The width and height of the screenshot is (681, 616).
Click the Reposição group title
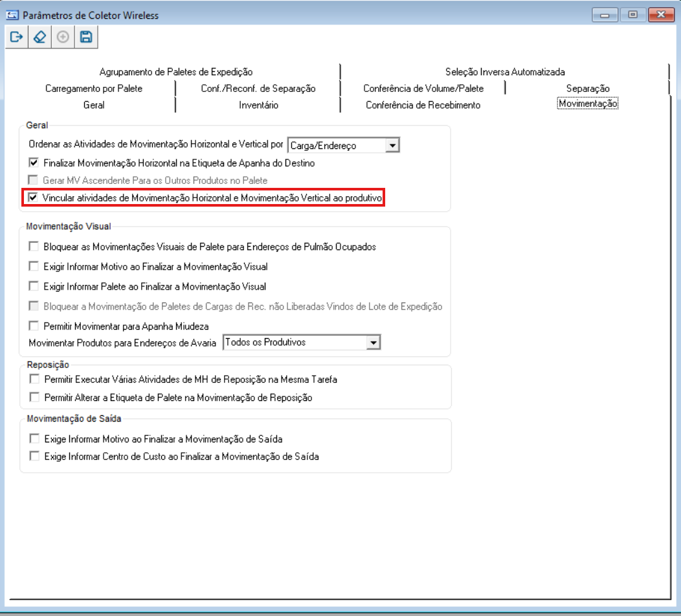pyautogui.click(x=48, y=365)
